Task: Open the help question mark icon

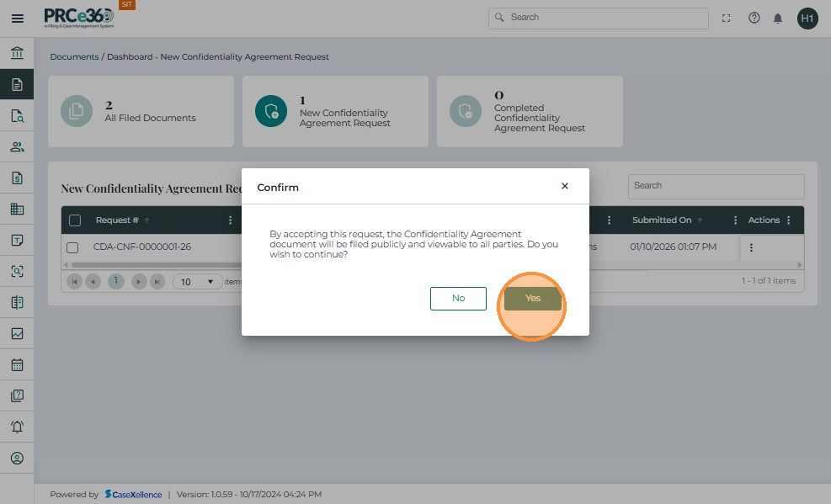Action: [x=754, y=18]
